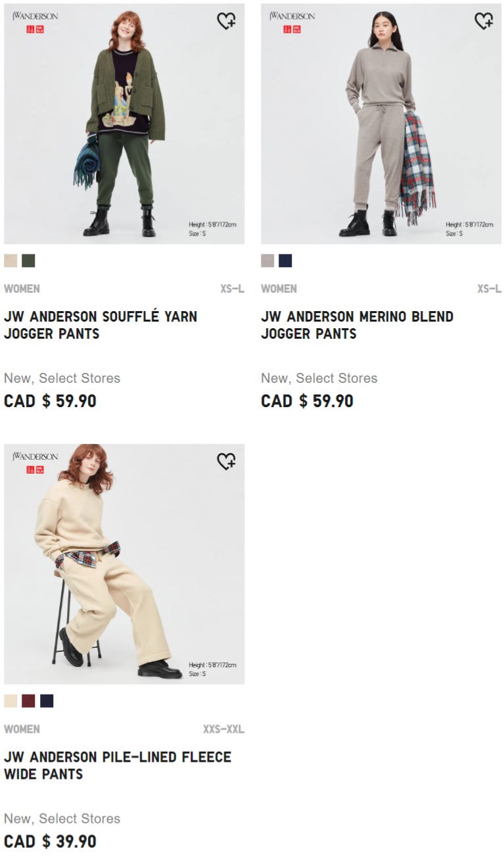Click the JW Anderson Uniqlo logo on fleece image
Image resolution: width=504 pixels, height=859 pixels.
pos(35,462)
